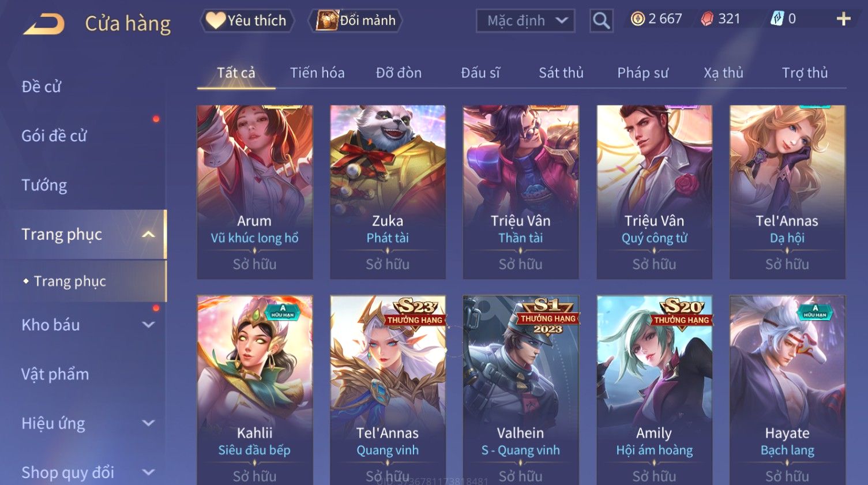Image resolution: width=868 pixels, height=485 pixels.
Task: Tap the gold coin balance icon
Action: click(637, 19)
